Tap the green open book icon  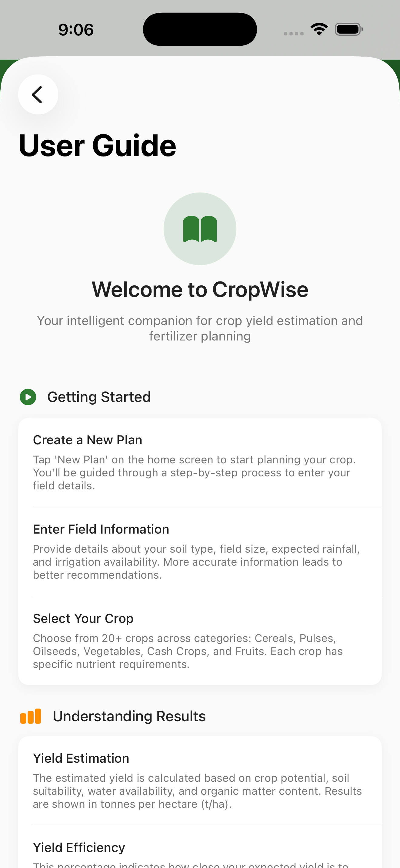coord(200,229)
